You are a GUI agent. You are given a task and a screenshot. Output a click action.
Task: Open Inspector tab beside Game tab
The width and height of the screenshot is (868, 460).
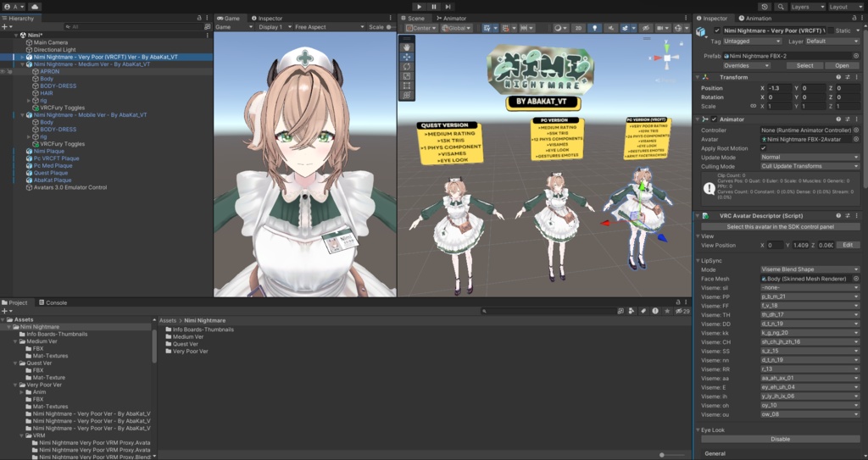[x=267, y=19]
